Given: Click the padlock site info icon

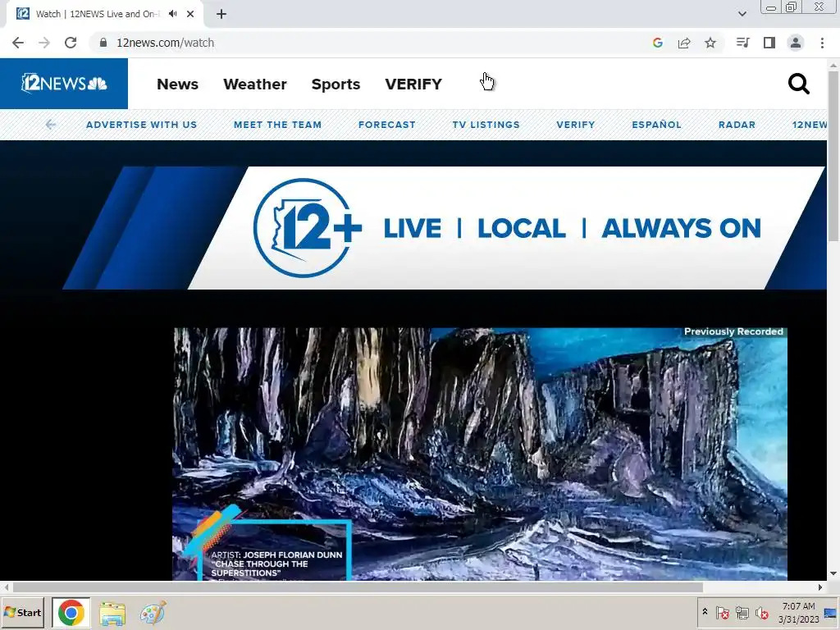Looking at the screenshot, I should pos(103,43).
